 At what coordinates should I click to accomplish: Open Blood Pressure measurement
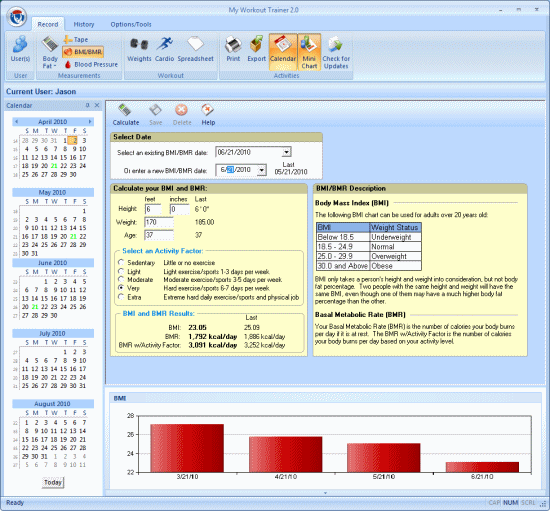coord(92,65)
